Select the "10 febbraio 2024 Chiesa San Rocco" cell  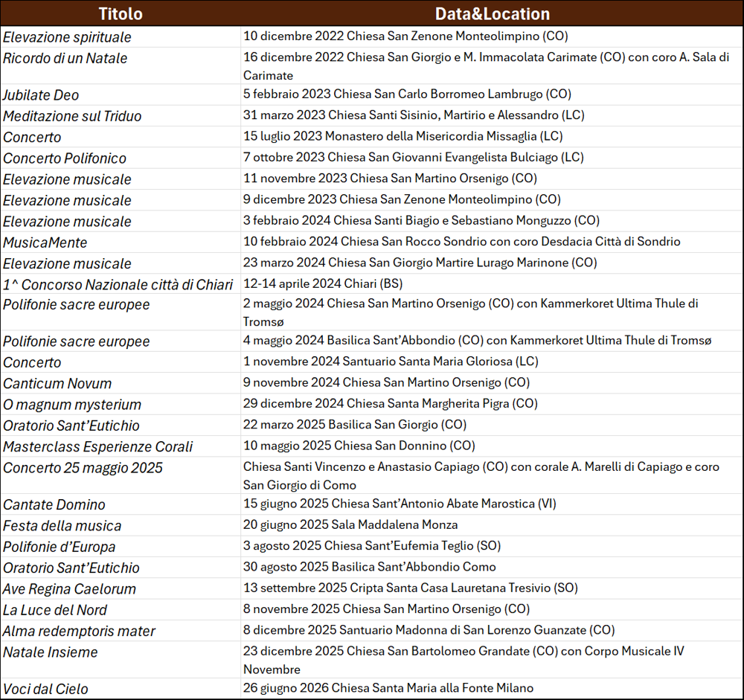(x=492, y=242)
